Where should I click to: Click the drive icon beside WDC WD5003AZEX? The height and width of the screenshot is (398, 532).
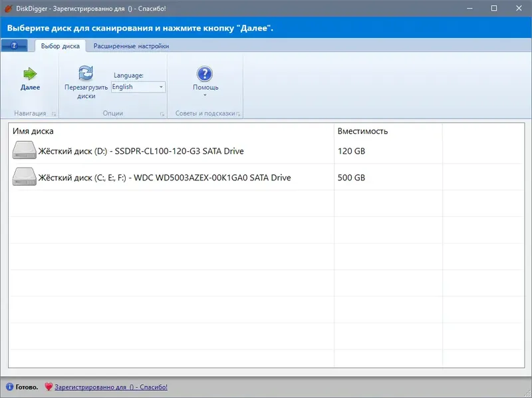pos(24,177)
